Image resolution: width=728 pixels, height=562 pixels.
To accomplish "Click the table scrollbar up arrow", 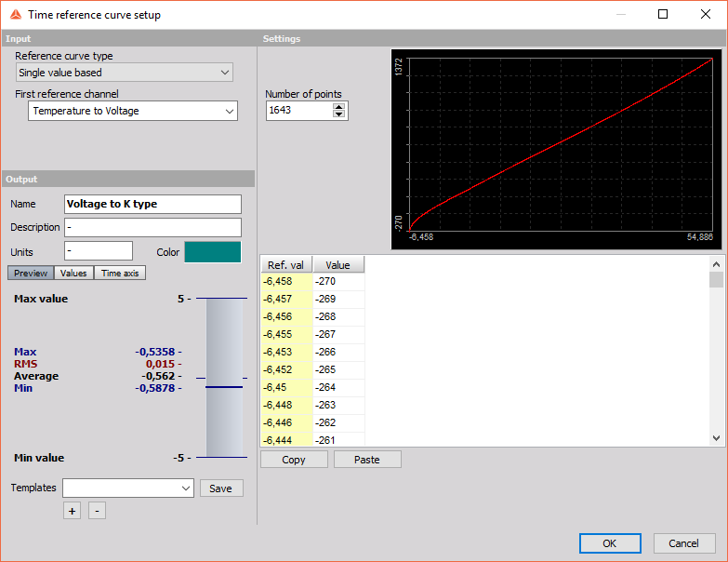I will tap(717, 264).
